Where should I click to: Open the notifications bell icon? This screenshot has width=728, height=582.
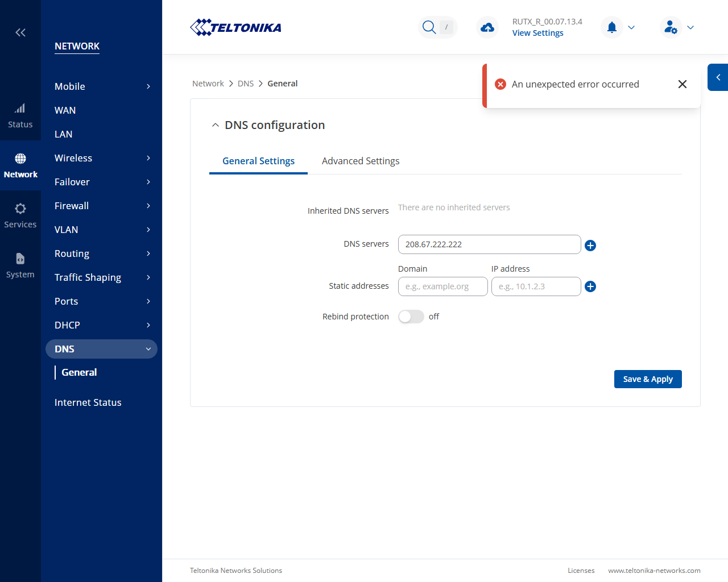(x=612, y=27)
